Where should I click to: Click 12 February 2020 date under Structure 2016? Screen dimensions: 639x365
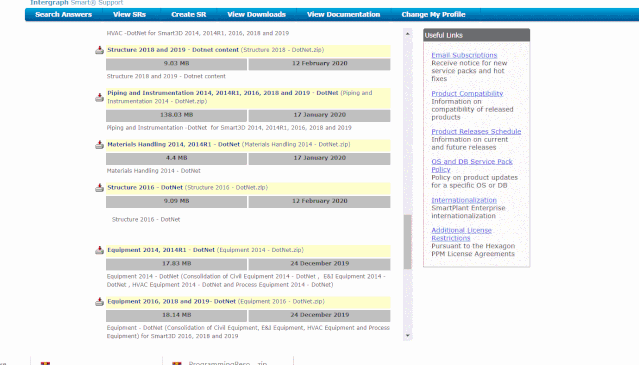[320, 202]
